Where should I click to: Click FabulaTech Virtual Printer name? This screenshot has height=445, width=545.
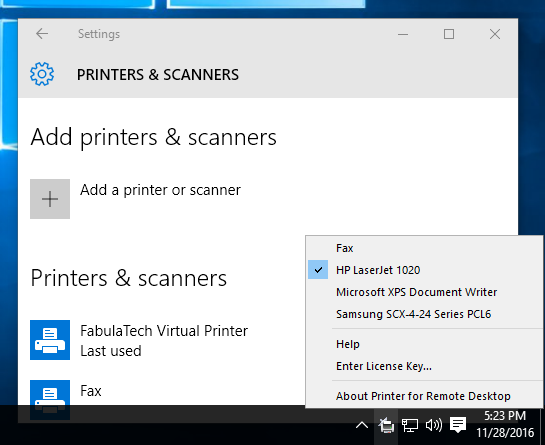tap(164, 331)
